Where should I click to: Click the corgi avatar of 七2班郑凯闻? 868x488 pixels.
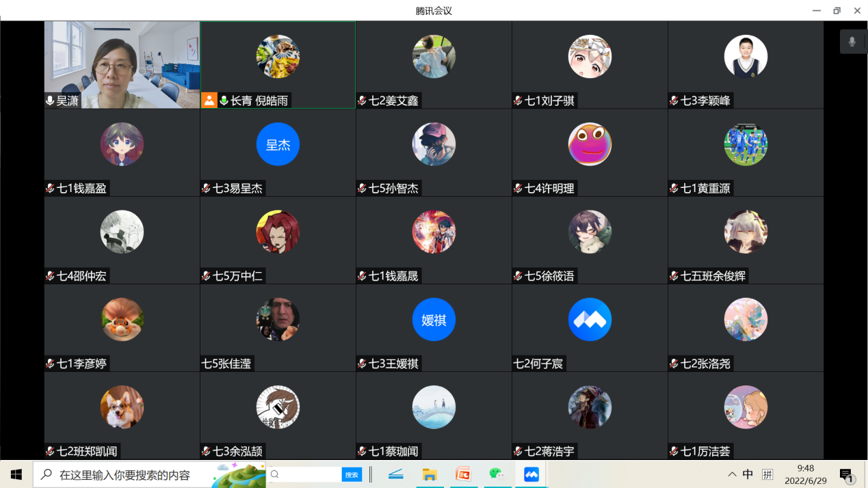tap(122, 407)
